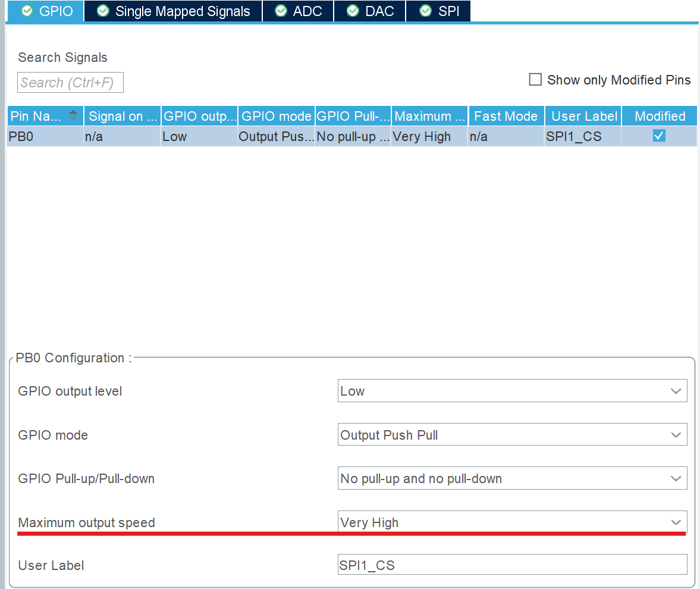The image size is (700, 589).
Task: Click the Output Pus... cell in PB0 row
Action: pos(276,136)
